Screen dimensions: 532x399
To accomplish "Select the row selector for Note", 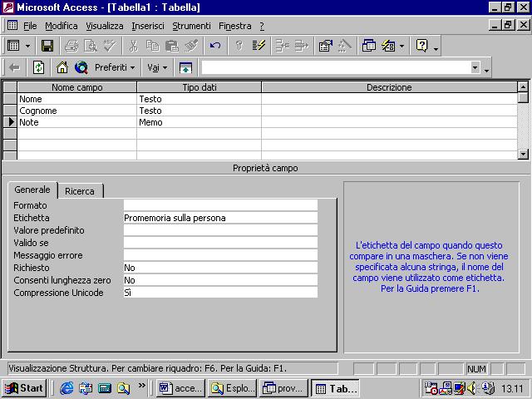I will [10, 122].
